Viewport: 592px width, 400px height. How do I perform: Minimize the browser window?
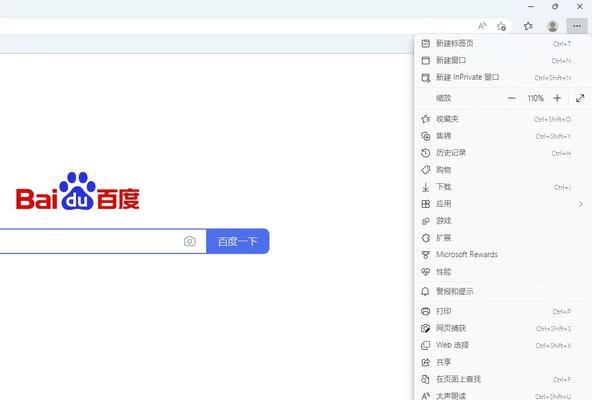pyautogui.click(x=531, y=6)
